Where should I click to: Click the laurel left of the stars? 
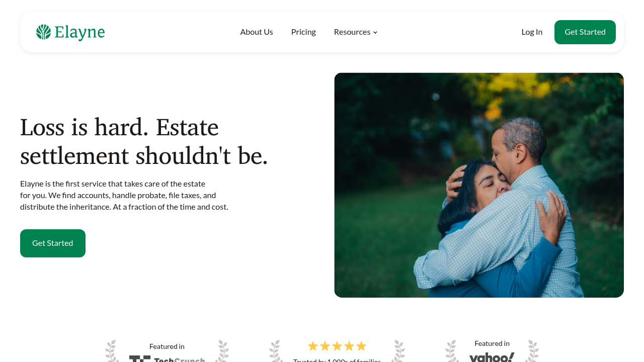(275, 351)
